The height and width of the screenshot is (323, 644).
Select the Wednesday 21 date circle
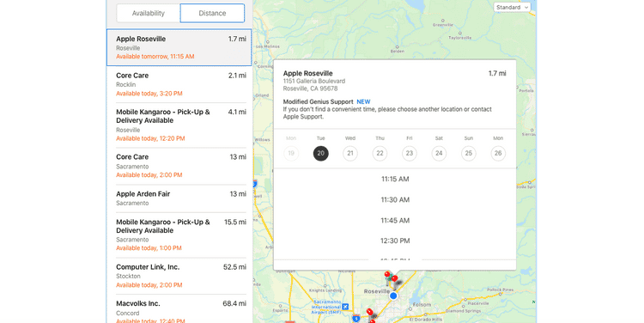tap(350, 153)
